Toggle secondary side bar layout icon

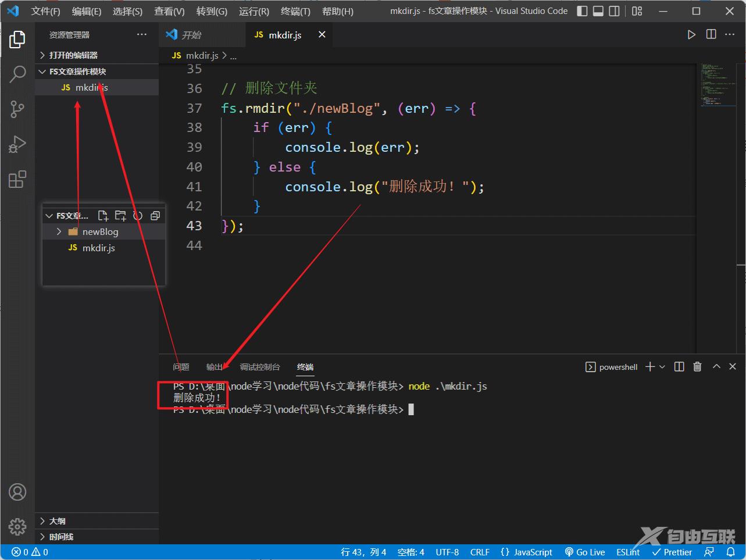pos(614,11)
